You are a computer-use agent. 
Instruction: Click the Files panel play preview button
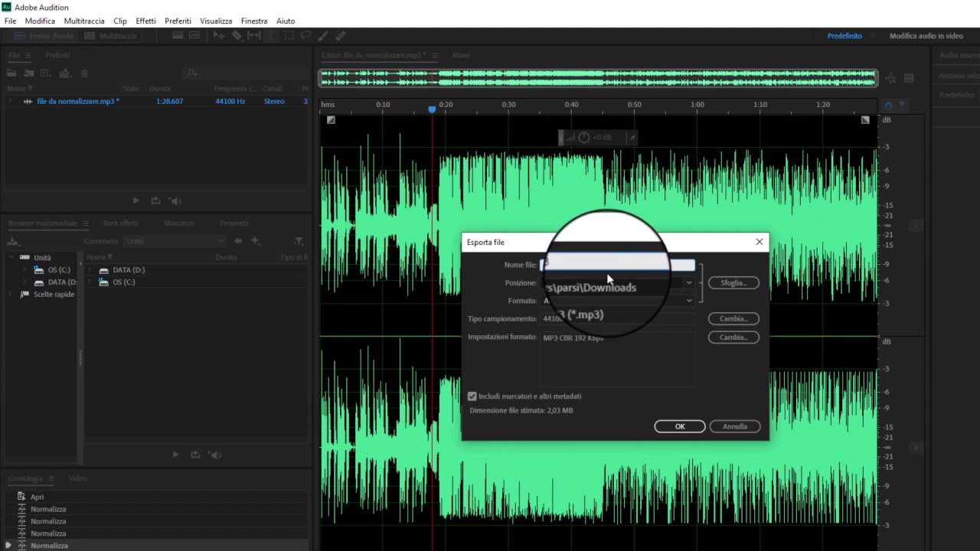tap(136, 201)
